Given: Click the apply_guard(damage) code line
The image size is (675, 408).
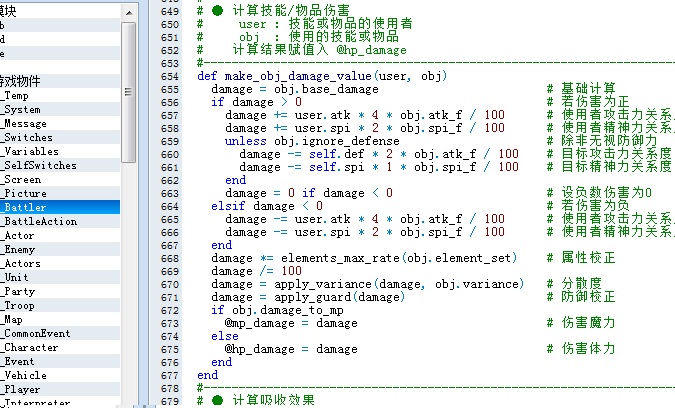Looking at the screenshot, I should pos(307,297).
